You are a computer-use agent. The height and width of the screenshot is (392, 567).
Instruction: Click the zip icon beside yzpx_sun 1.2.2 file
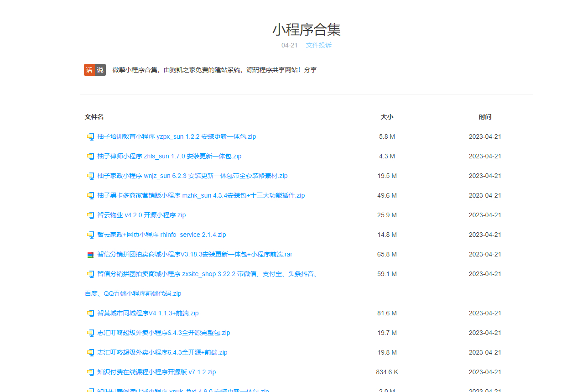(x=90, y=136)
